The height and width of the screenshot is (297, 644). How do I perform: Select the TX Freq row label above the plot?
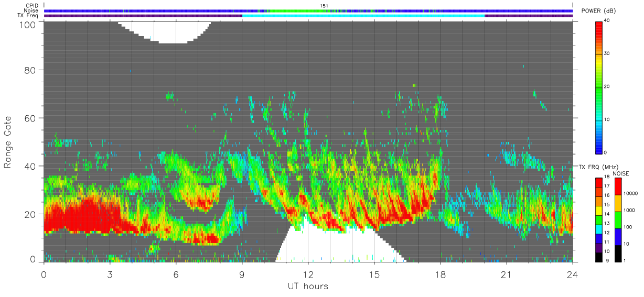28,16
